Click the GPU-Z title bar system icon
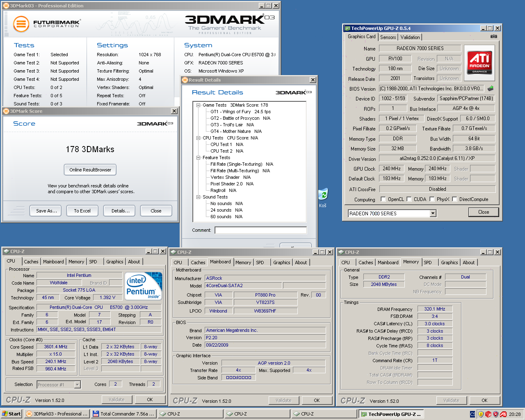The width and height of the screenshot is (525, 420). pyautogui.click(x=347, y=28)
